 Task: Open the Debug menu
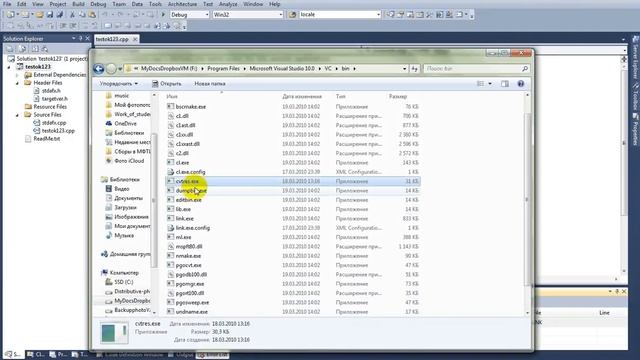pos(98,4)
